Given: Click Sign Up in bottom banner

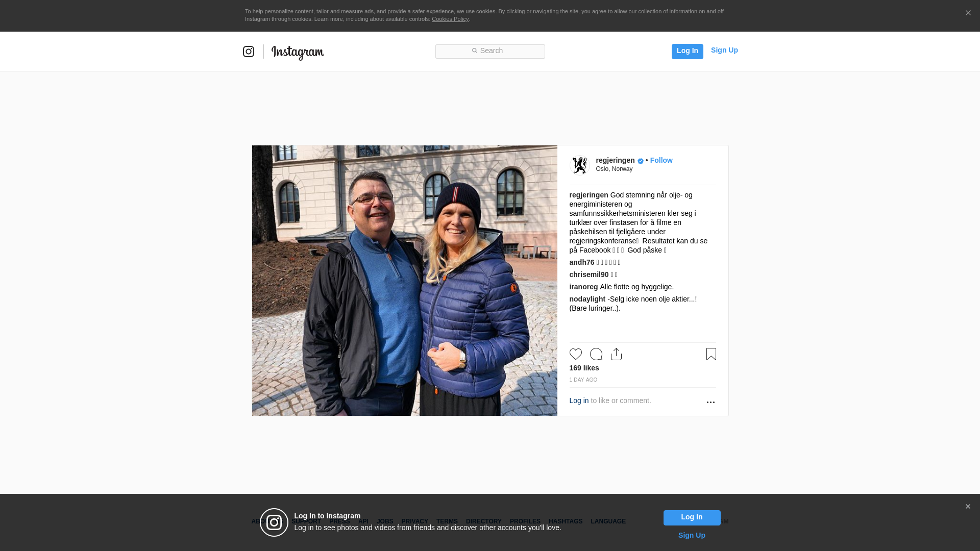Looking at the screenshot, I should pyautogui.click(x=692, y=535).
